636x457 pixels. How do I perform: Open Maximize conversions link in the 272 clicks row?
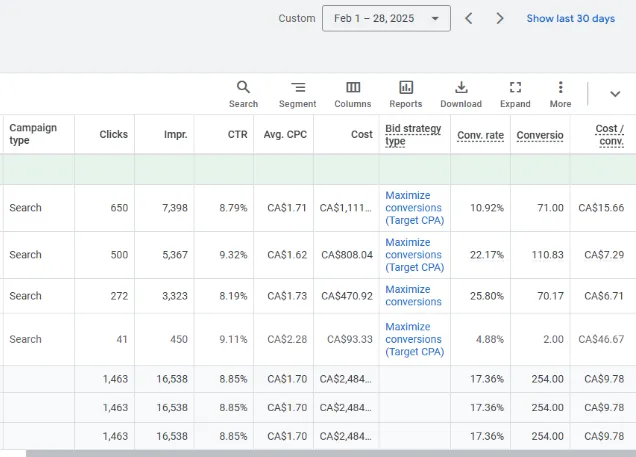pos(413,296)
